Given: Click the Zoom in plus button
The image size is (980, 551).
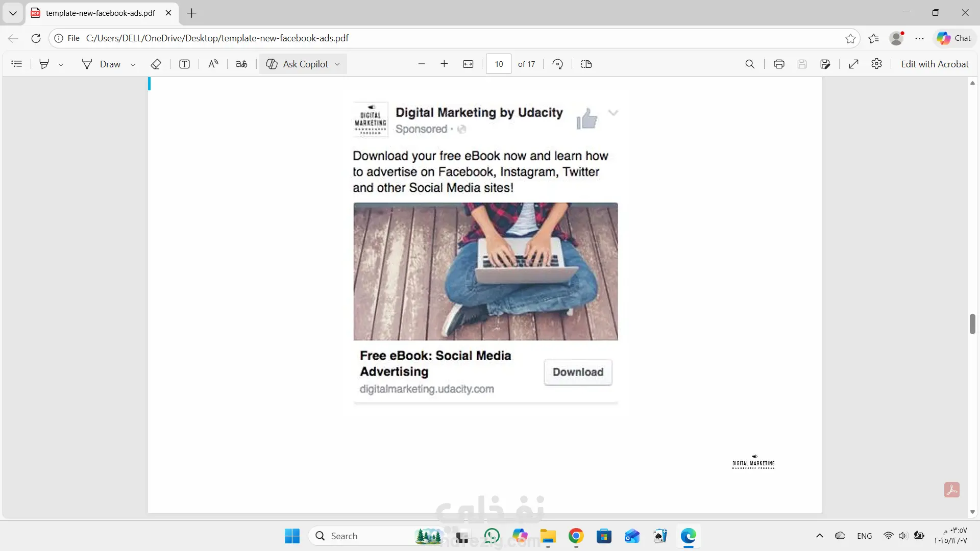Looking at the screenshot, I should (x=444, y=64).
